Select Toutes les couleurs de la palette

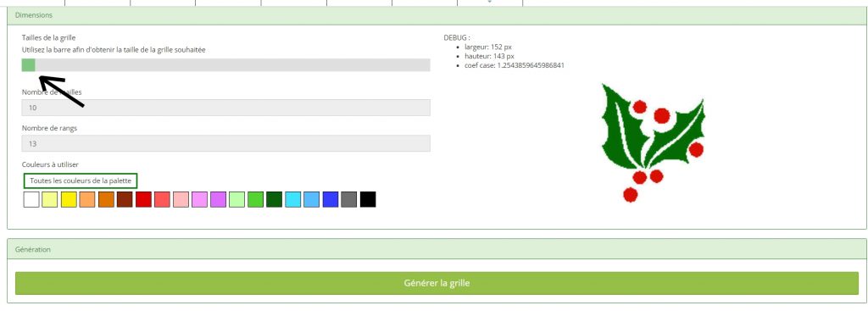pos(81,180)
